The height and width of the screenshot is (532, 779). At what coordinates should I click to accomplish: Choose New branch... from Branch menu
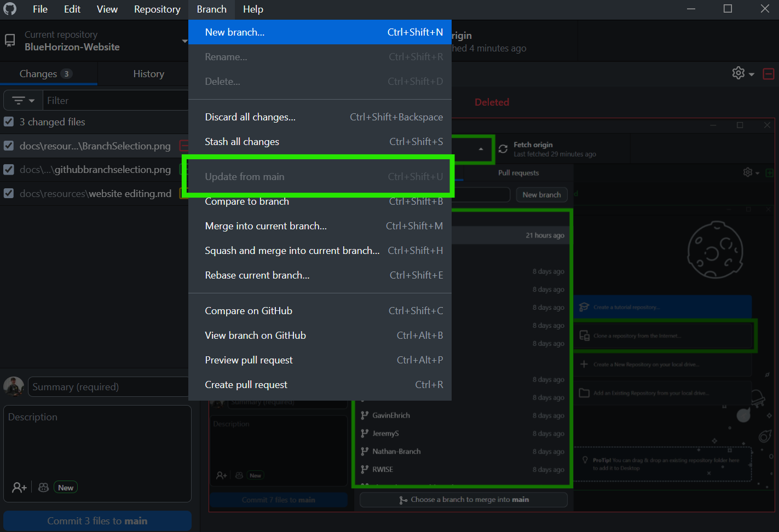pos(320,32)
